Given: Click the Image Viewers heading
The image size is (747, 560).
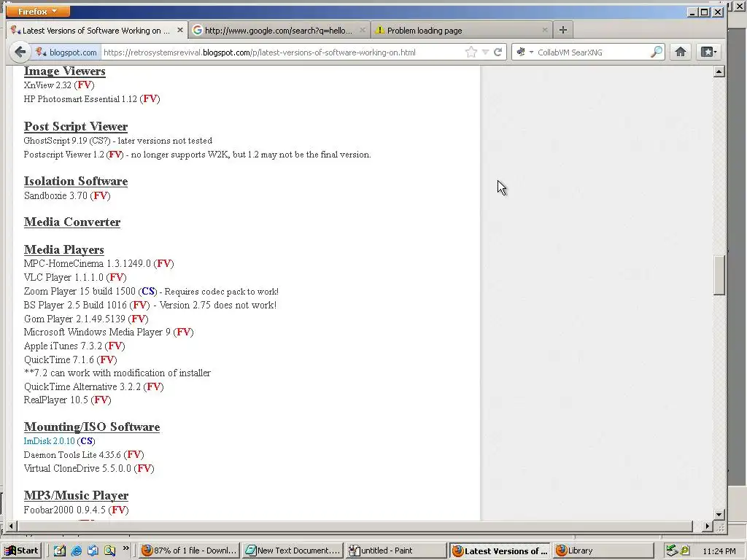Looking at the screenshot, I should coord(65,71).
